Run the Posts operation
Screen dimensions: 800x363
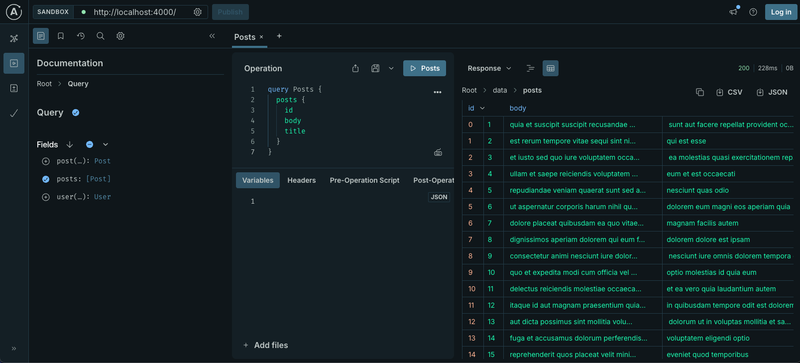tap(424, 68)
